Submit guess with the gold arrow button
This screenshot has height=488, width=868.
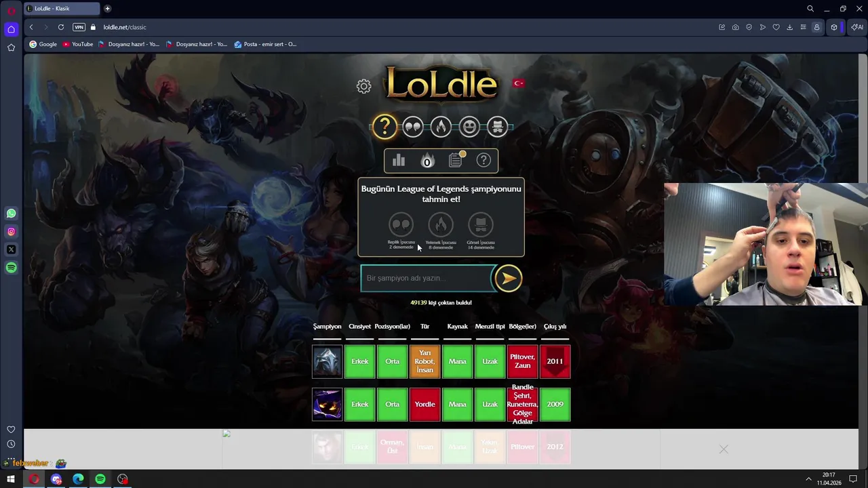click(509, 278)
